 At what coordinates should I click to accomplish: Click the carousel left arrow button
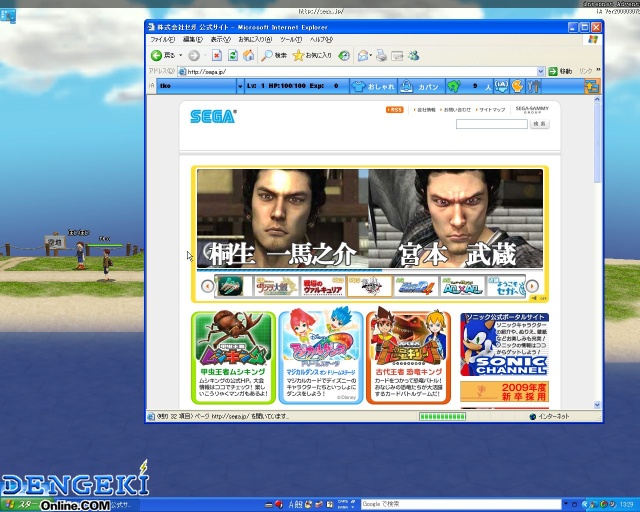point(207,286)
